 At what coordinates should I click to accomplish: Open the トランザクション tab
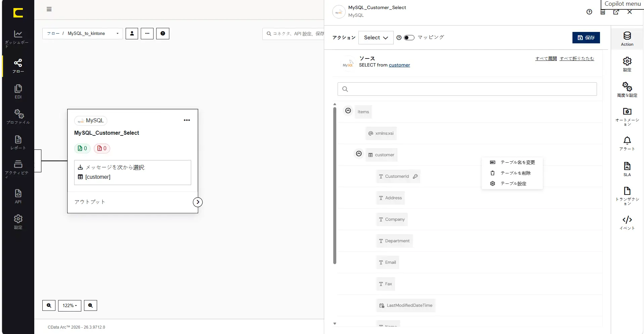coord(627,196)
